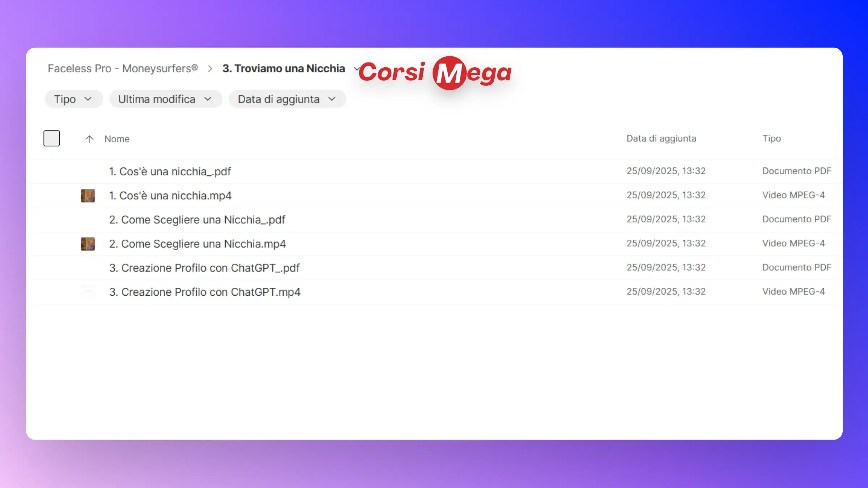Expand the Tipo filter dropdown
Screen dimensions: 868x488
[x=73, y=99]
